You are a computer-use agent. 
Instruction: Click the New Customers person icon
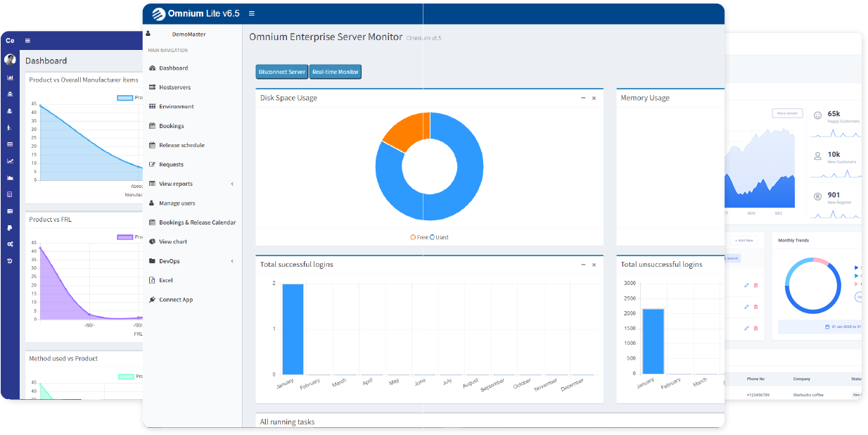[x=817, y=156]
